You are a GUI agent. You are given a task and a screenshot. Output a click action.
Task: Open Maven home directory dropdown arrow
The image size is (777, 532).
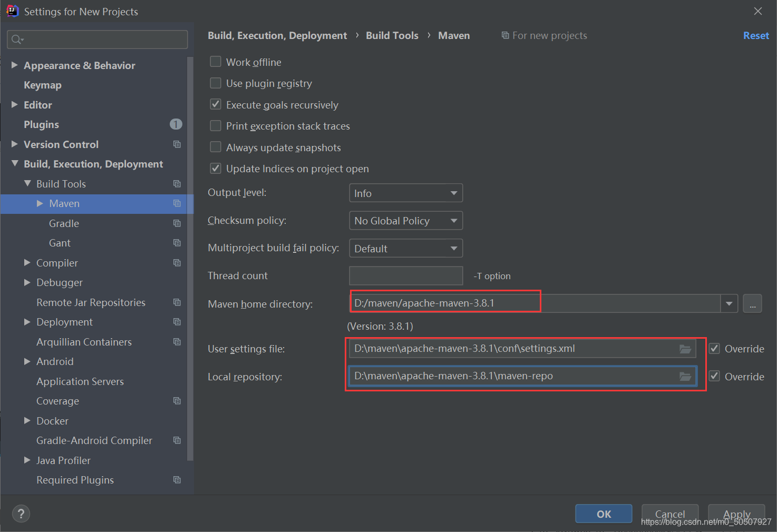click(x=729, y=303)
